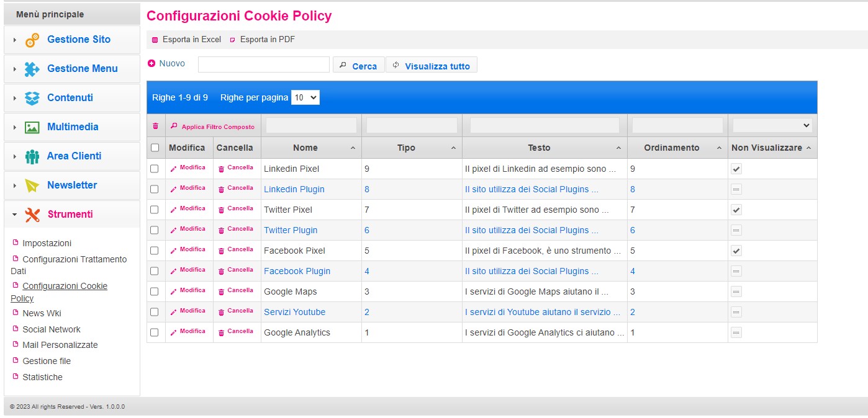Expand the Contenuti menu arrow
868x418 pixels.
point(15,98)
